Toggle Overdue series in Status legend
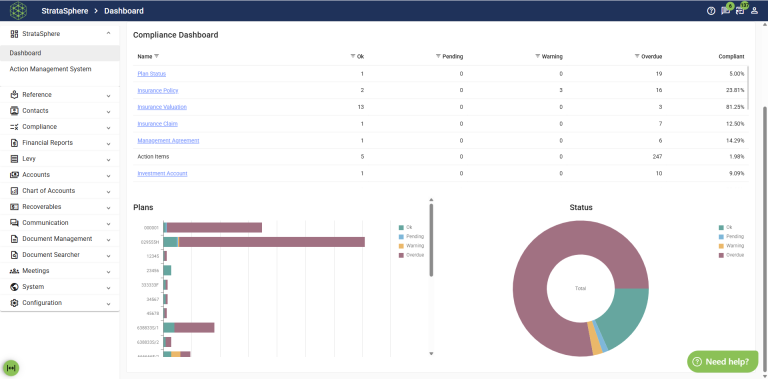768x379 pixels. click(x=731, y=255)
